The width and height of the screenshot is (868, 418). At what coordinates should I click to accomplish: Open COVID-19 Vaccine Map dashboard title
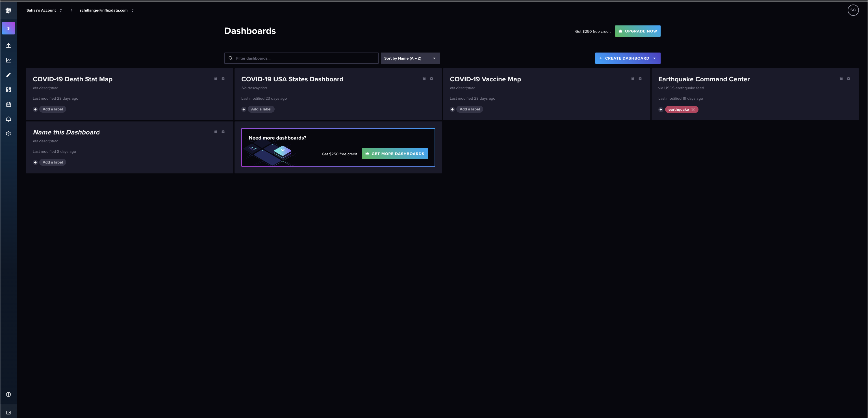point(485,79)
